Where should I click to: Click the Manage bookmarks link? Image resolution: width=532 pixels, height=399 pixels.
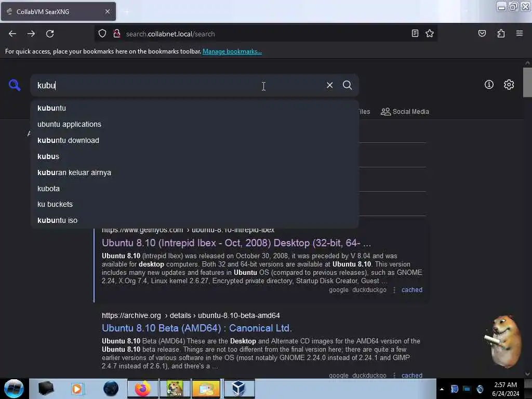point(232,51)
